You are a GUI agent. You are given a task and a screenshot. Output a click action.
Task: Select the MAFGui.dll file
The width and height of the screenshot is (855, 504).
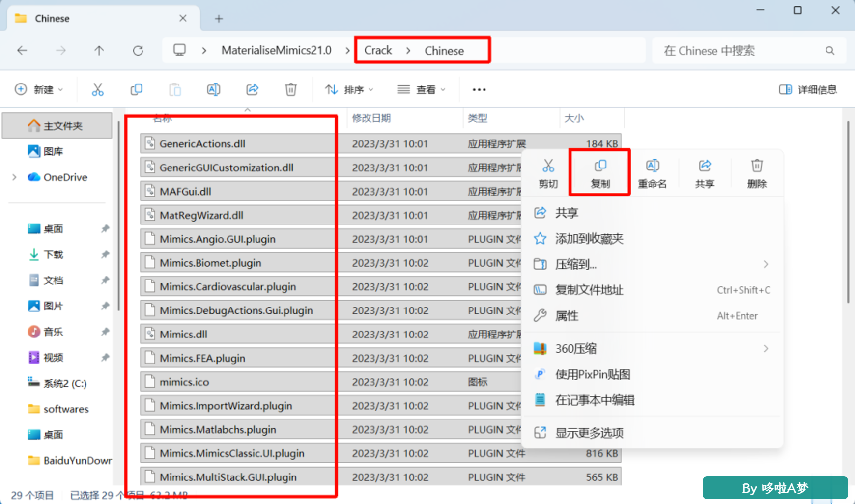(x=330, y=191)
